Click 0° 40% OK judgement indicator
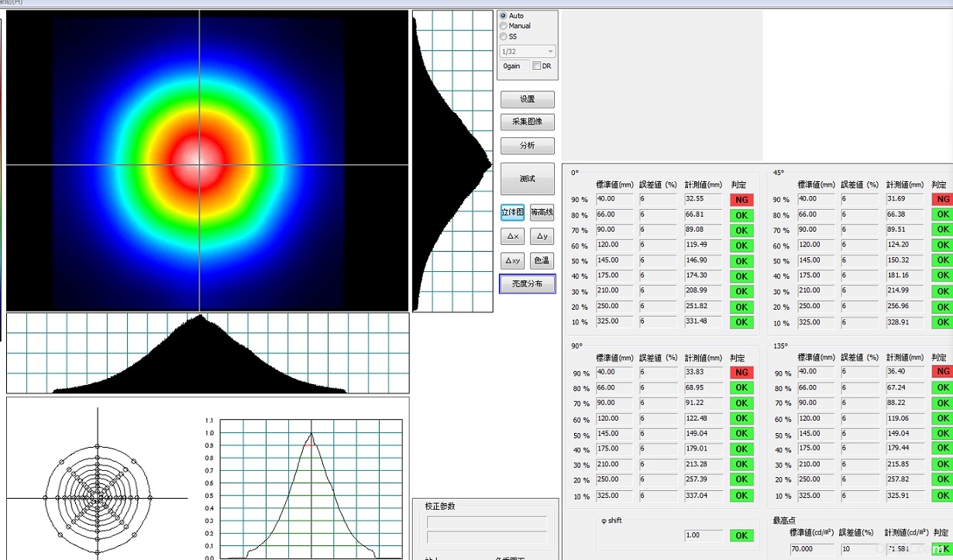 point(741,277)
